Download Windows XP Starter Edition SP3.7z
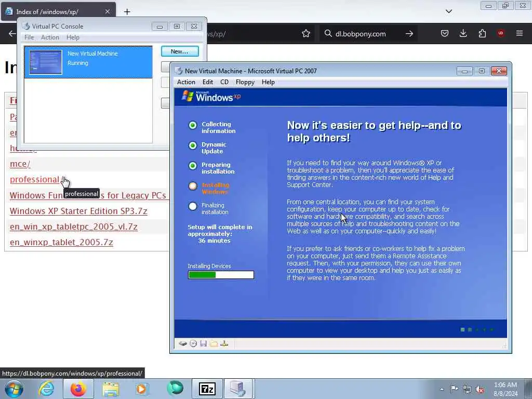The height and width of the screenshot is (399, 532). click(x=78, y=211)
